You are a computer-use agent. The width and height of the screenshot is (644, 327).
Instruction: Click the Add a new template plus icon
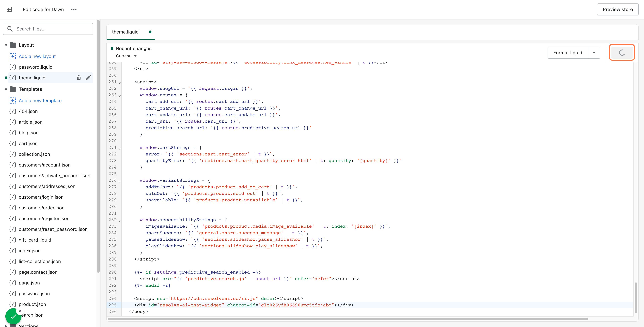pos(13,101)
